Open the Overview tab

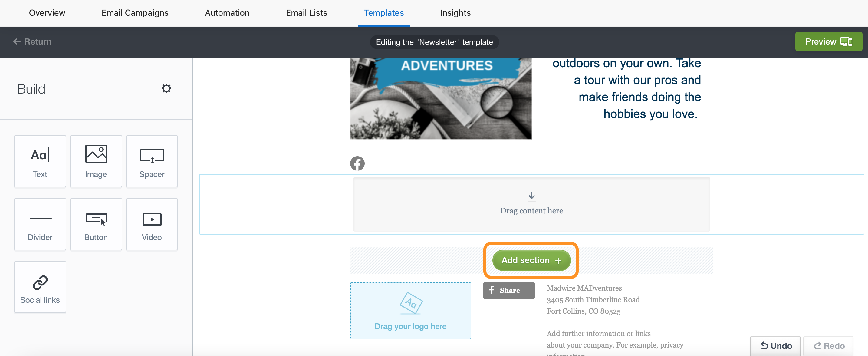[47, 13]
